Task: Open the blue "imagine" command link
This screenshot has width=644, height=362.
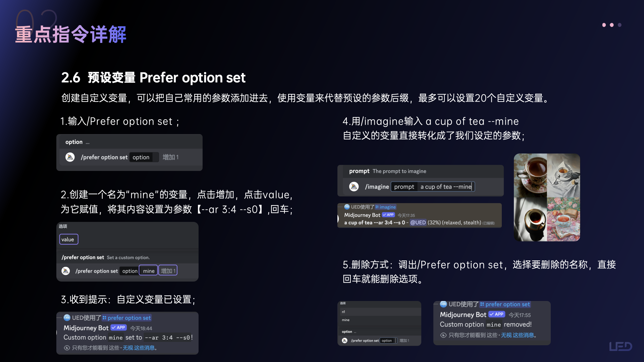Action: coord(387,207)
